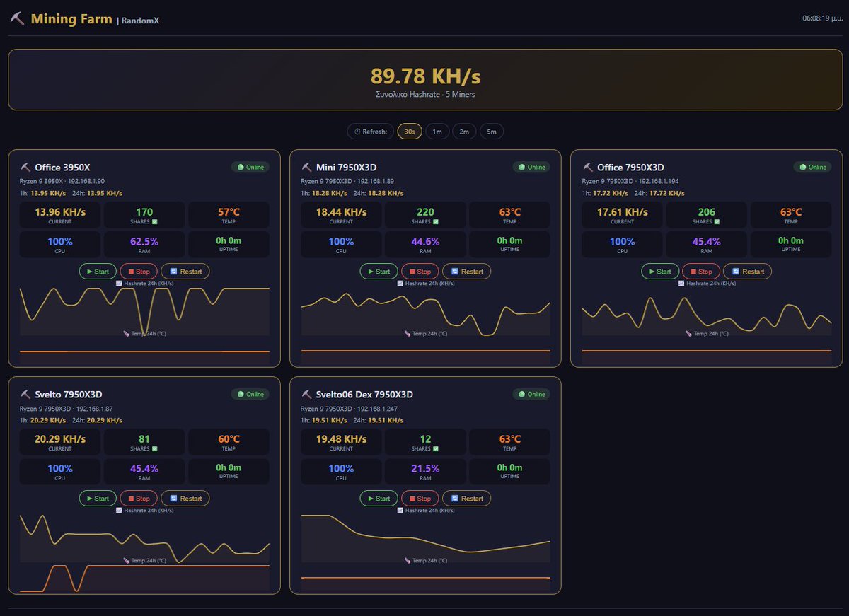Click the Online status badge on Mini 7950X3D
Screen dimensions: 849x616
pos(531,168)
